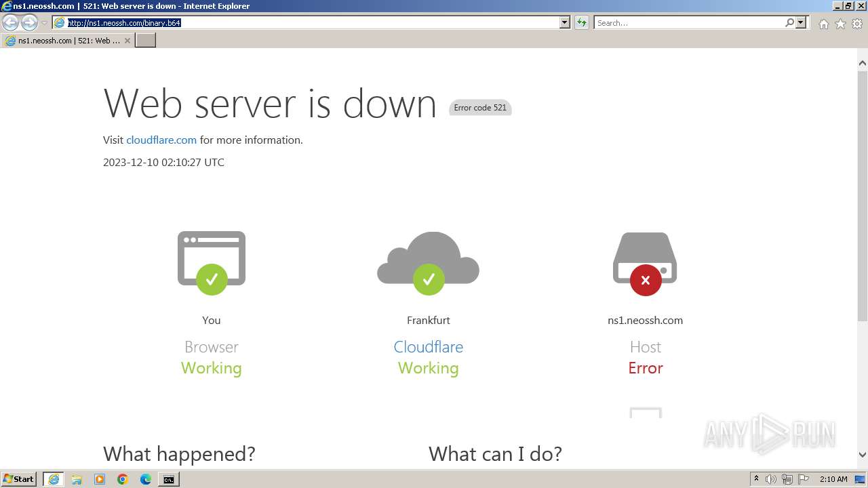Click the vertical scrollbar thumb
This screenshot has width=868, height=488.
click(x=863, y=195)
